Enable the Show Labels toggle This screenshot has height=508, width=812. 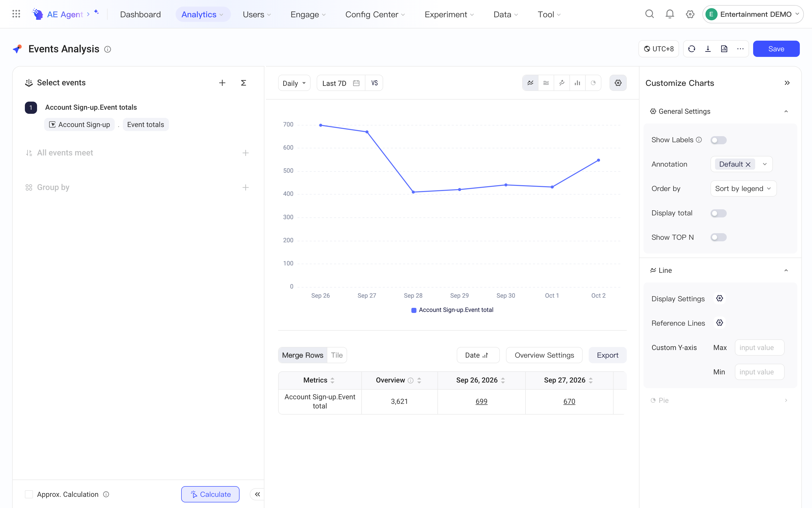[x=718, y=140]
